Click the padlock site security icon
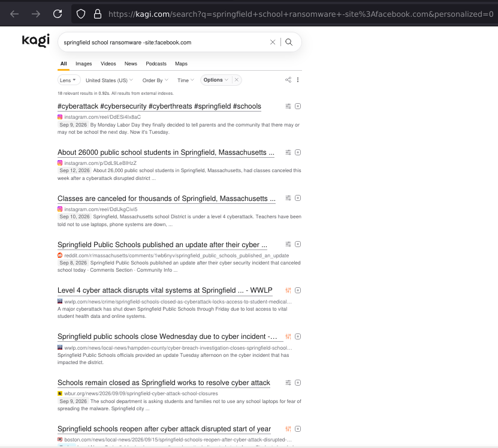The image size is (498, 448). (x=98, y=14)
